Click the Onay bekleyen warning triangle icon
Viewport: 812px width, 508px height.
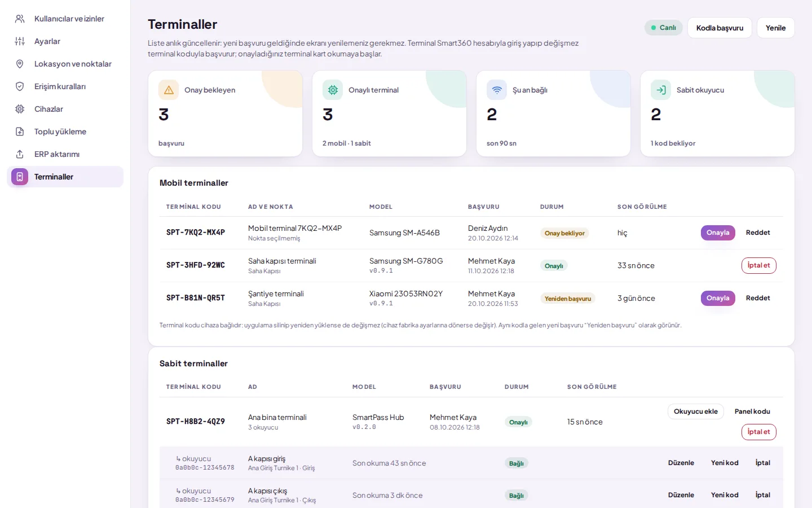coord(169,90)
